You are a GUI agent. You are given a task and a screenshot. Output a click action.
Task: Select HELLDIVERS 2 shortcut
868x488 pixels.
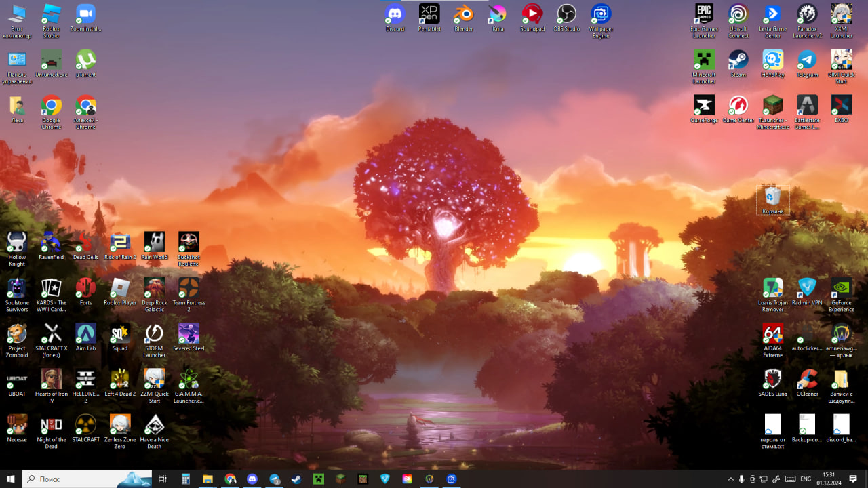85,386
